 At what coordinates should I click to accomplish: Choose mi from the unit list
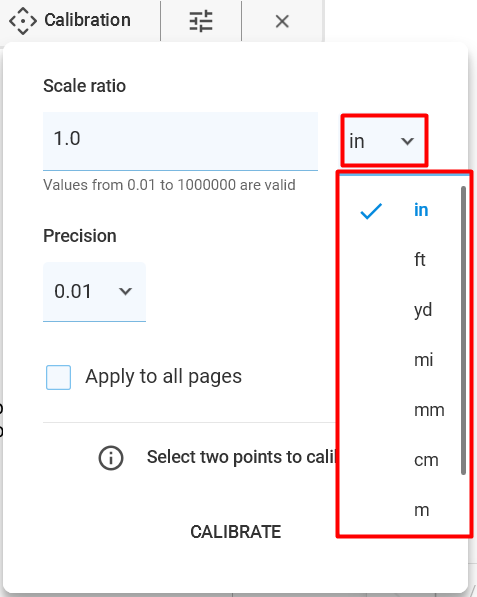pyautogui.click(x=423, y=360)
